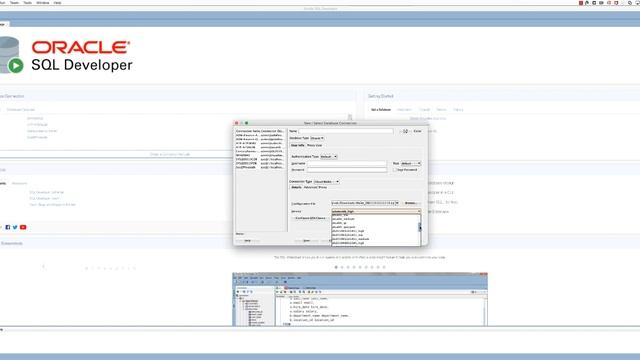Toggle the Save Password checkbox
Image resolution: width=640 pixels, height=360 pixels.
pyautogui.click(x=396, y=170)
